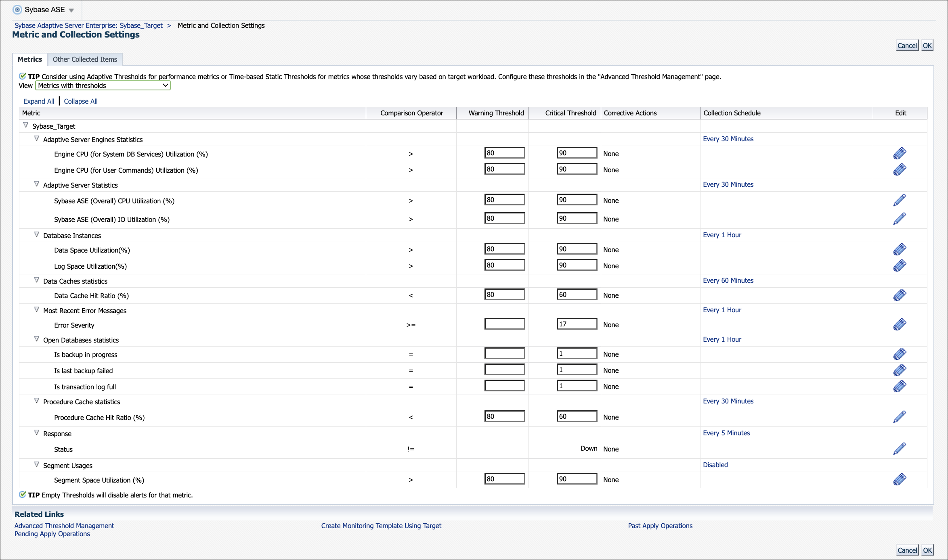Image resolution: width=948 pixels, height=560 pixels.
Task: Collapse the Sybase_Target tree node
Action: click(26, 125)
